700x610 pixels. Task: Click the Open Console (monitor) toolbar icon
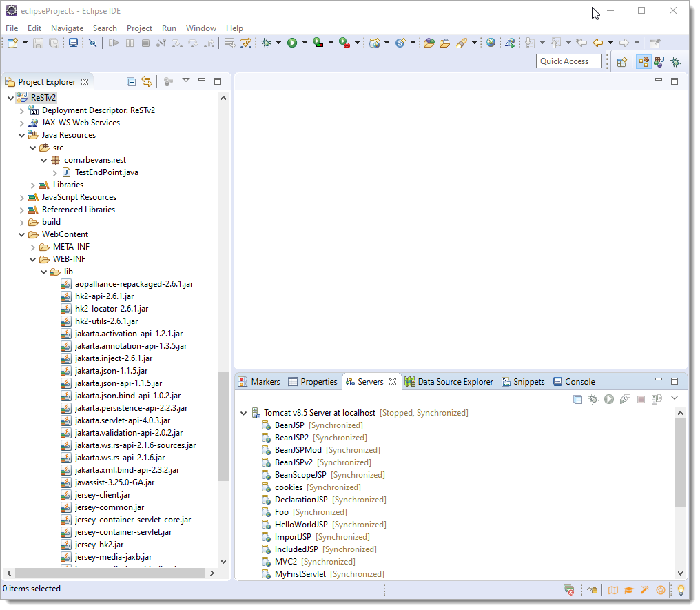pyautogui.click(x=73, y=43)
